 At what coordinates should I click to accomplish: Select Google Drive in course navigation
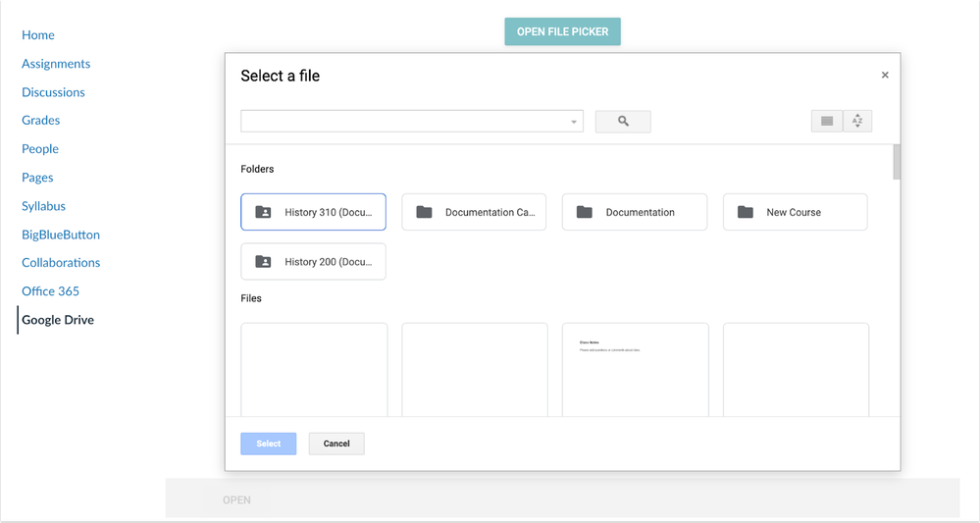(58, 320)
